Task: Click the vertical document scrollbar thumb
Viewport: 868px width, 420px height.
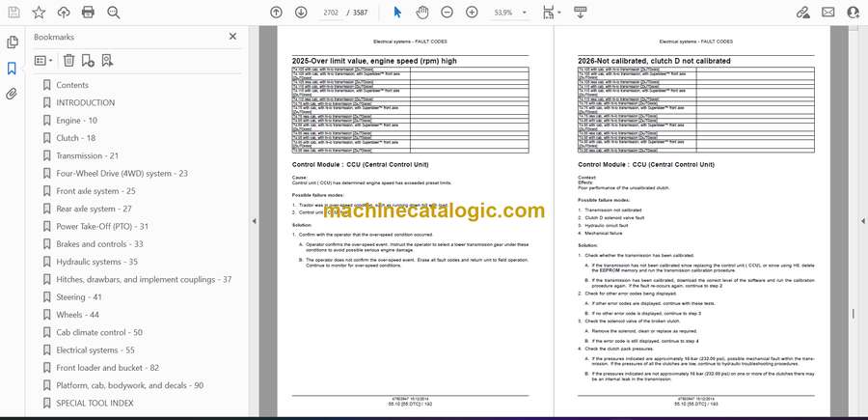Action: (x=854, y=314)
